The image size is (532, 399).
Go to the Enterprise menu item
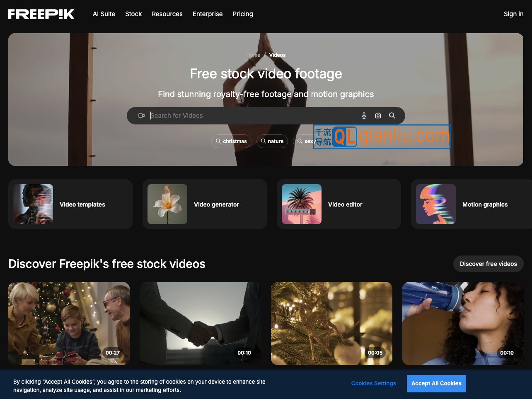[208, 14]
